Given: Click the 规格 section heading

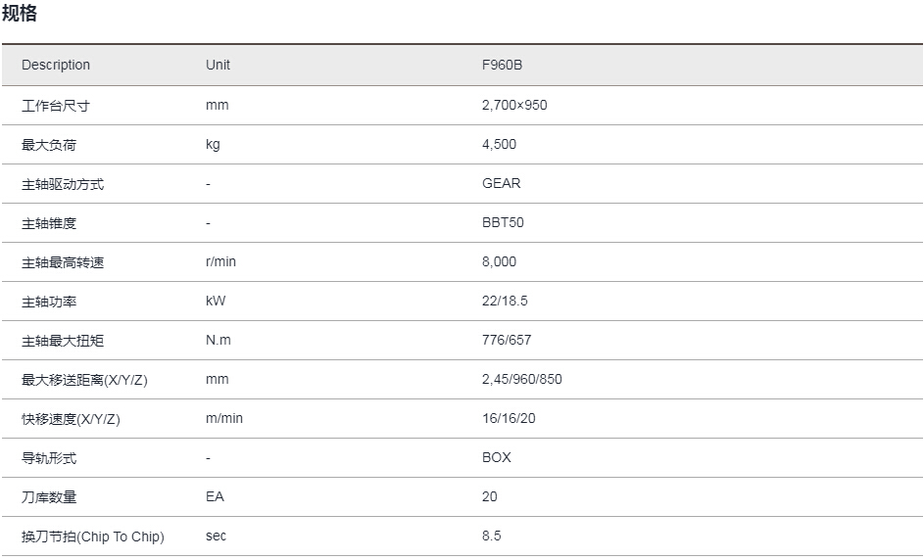Looking at the screenshot, I should 20,13.
